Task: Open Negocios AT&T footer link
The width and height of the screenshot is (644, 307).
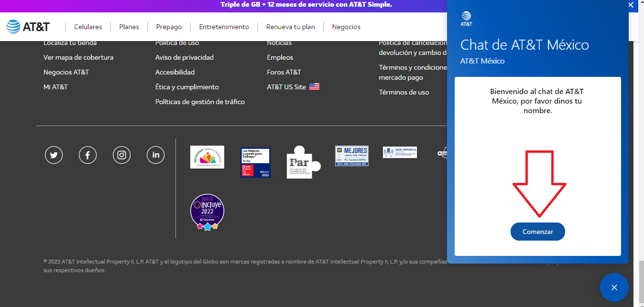Action: pyautogui.click(x=66, y=72)
